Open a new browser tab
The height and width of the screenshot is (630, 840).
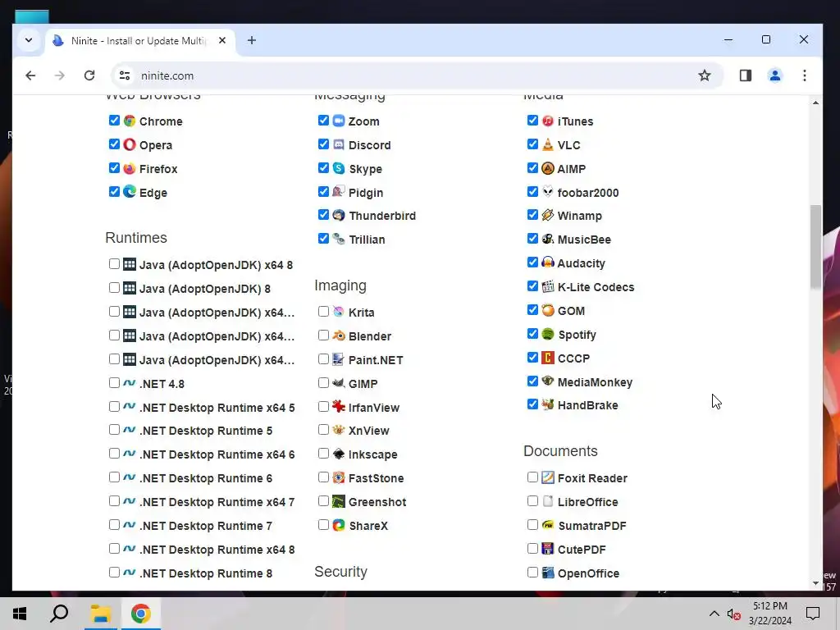[251, 40]
